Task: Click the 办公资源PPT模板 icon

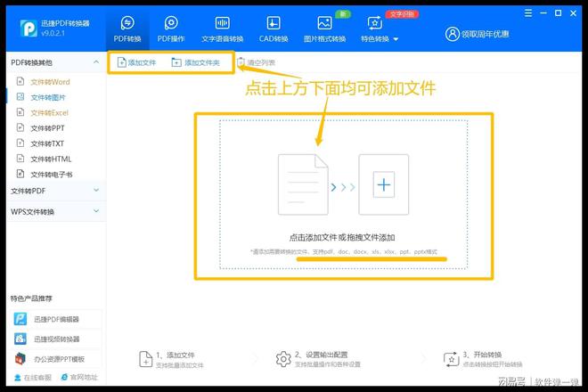Action: [x=20, y=359]
